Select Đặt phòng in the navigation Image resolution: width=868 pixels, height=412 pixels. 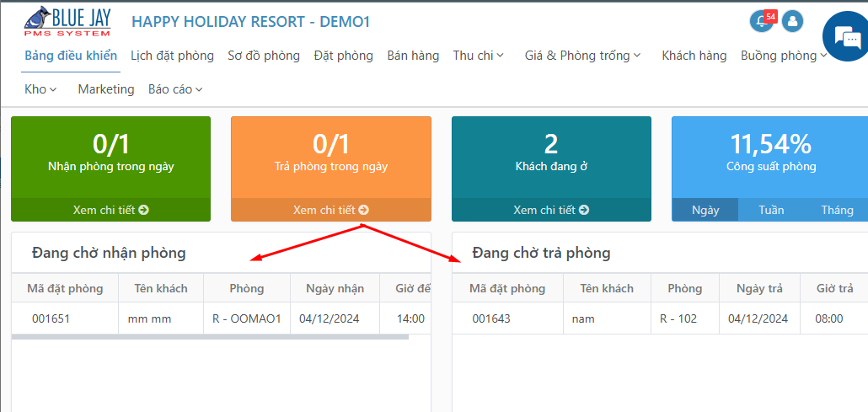tap(343, 56)
